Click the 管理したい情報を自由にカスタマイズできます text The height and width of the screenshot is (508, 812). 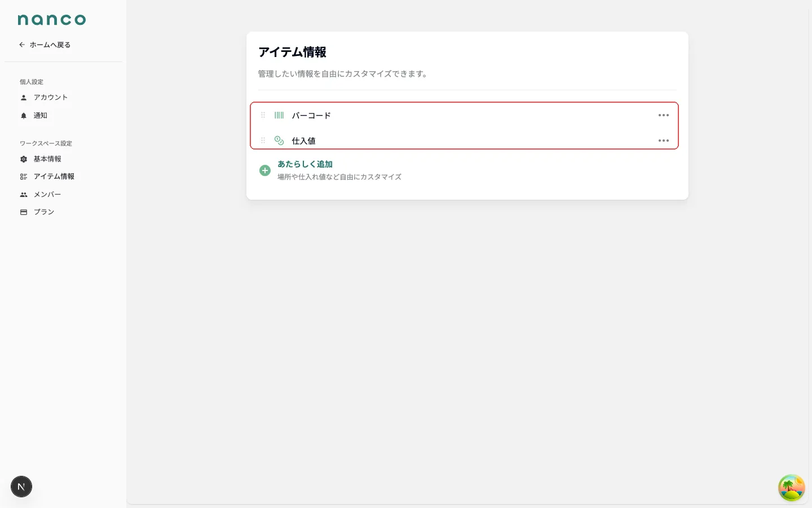[x=344, y=74]
